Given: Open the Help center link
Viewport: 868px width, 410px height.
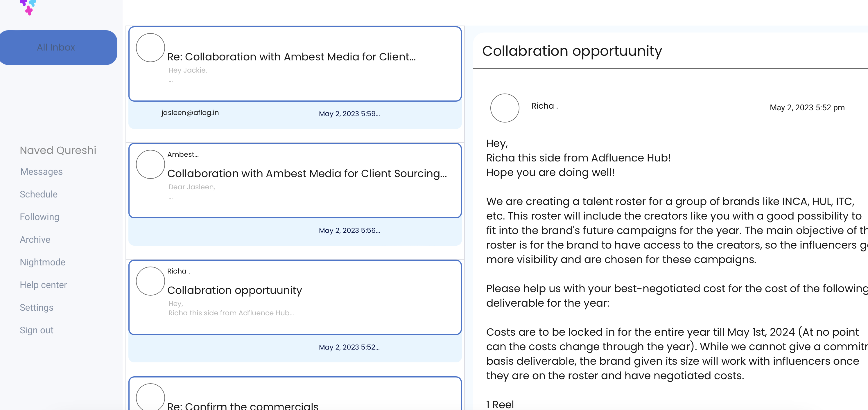Looking at the screenshot, I should tap(44, 285).
